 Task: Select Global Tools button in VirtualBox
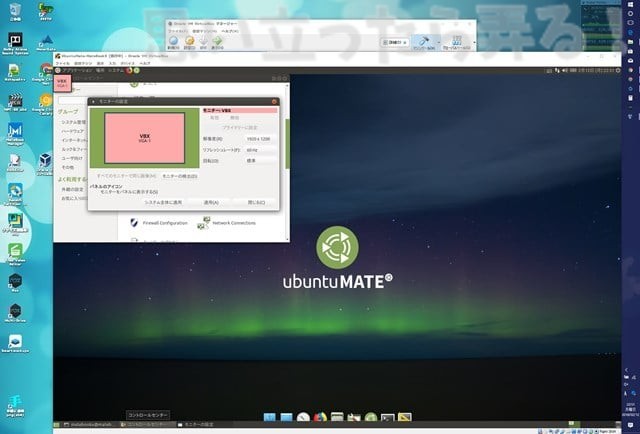[458, 42]
